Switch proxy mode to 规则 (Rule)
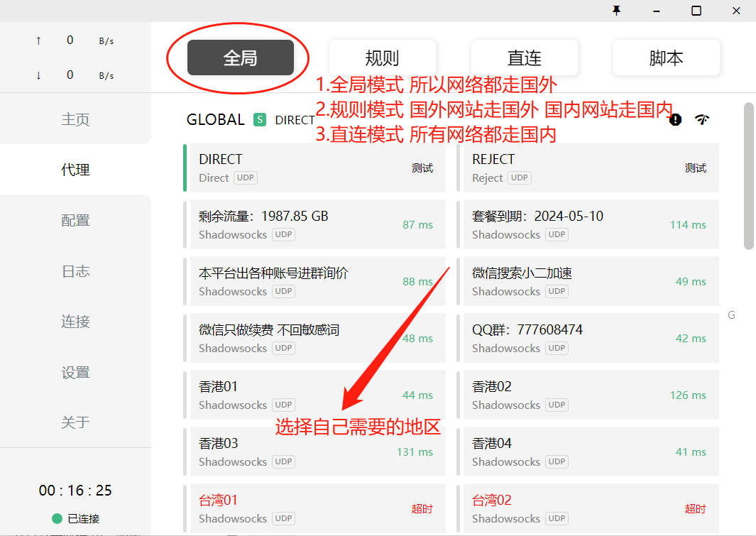 click(382, 58)
